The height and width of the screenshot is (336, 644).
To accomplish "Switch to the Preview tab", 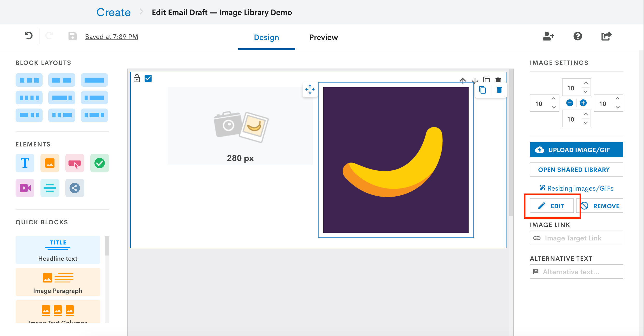I will pyautogui.click(x=324, y=37).
